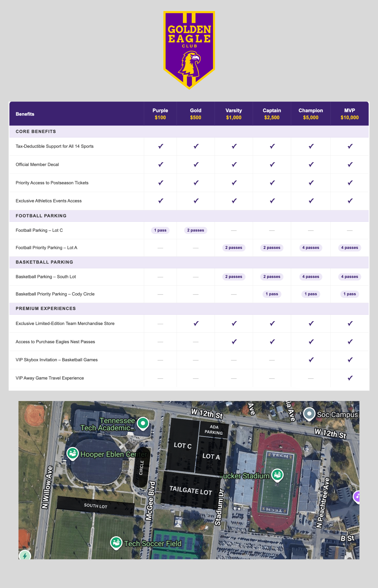Click the Tucker Stadium map pin
Viewport: 378px width, 588px height.
click(277, 475)
